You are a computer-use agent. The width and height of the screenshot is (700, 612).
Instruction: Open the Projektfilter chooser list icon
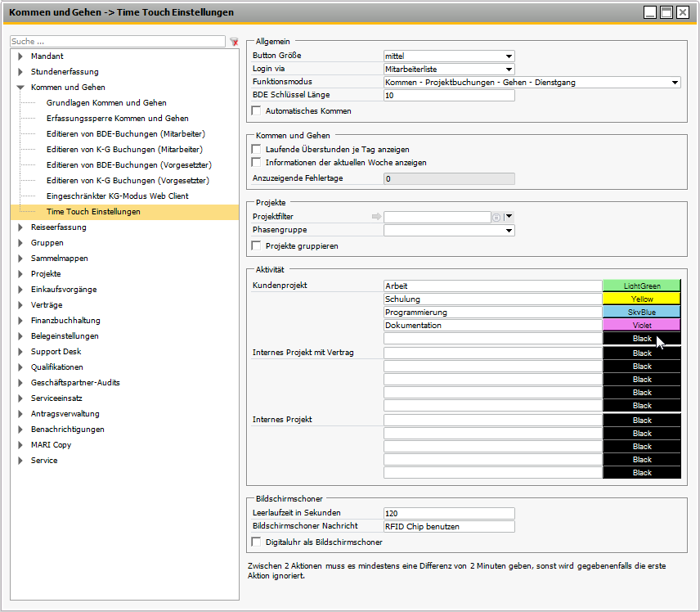click(x=496, y=217)
